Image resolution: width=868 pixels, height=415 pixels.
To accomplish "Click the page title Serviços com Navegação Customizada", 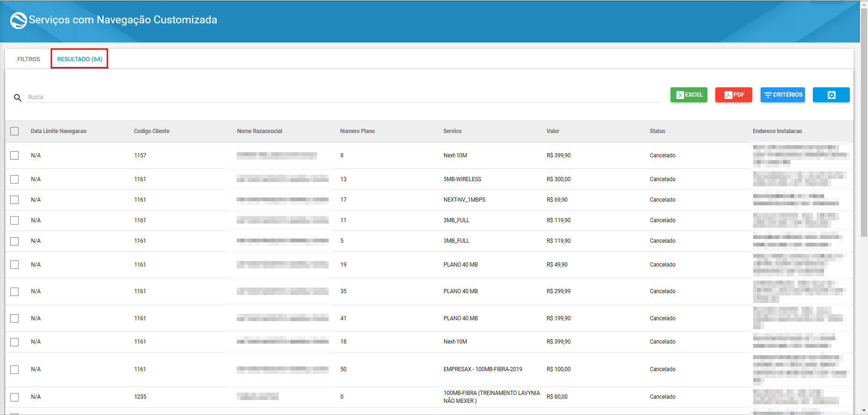I will point(123,20).
